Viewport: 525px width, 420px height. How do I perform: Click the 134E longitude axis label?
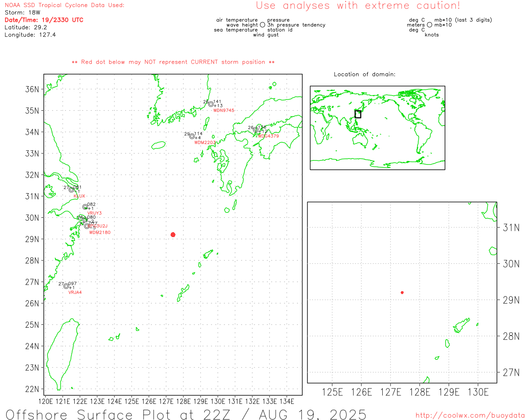(287, 402)
